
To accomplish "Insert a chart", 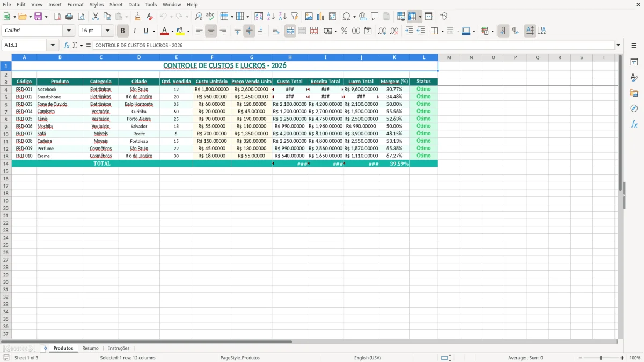I will tap(321, 17).
